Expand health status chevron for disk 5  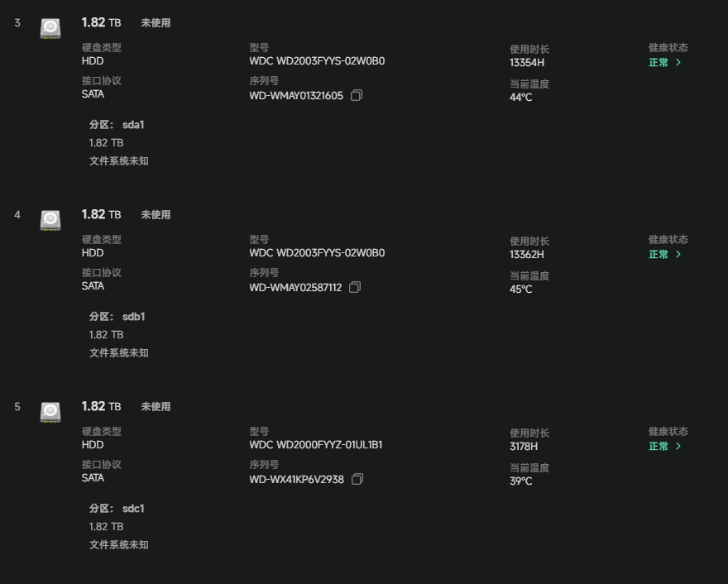[677, 446]
